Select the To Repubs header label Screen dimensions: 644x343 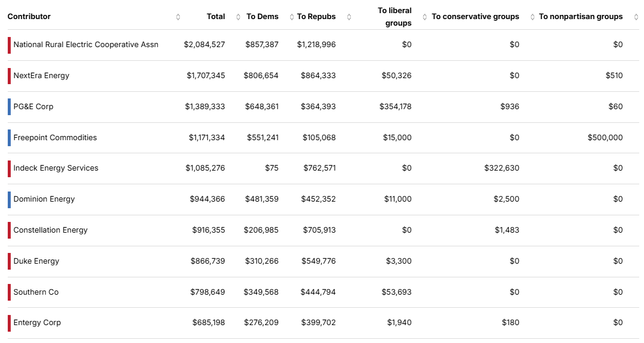pos(316,17)
